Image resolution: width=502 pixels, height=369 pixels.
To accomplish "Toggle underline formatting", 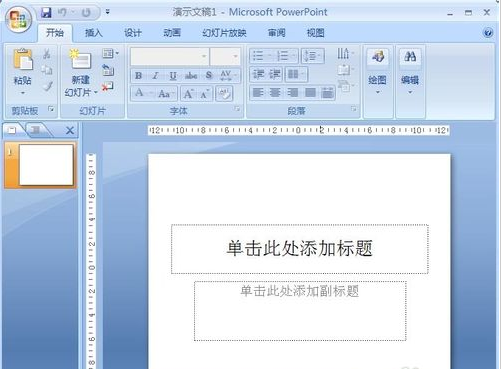I will [173, 76].
